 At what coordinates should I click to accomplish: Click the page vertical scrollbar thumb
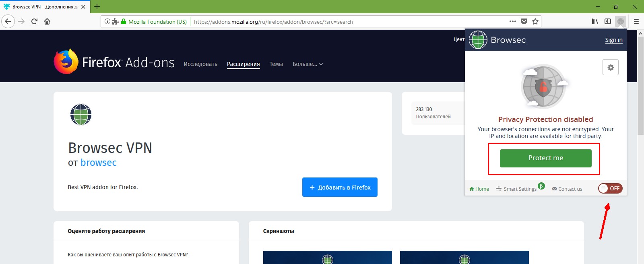[x=640, y=86]
